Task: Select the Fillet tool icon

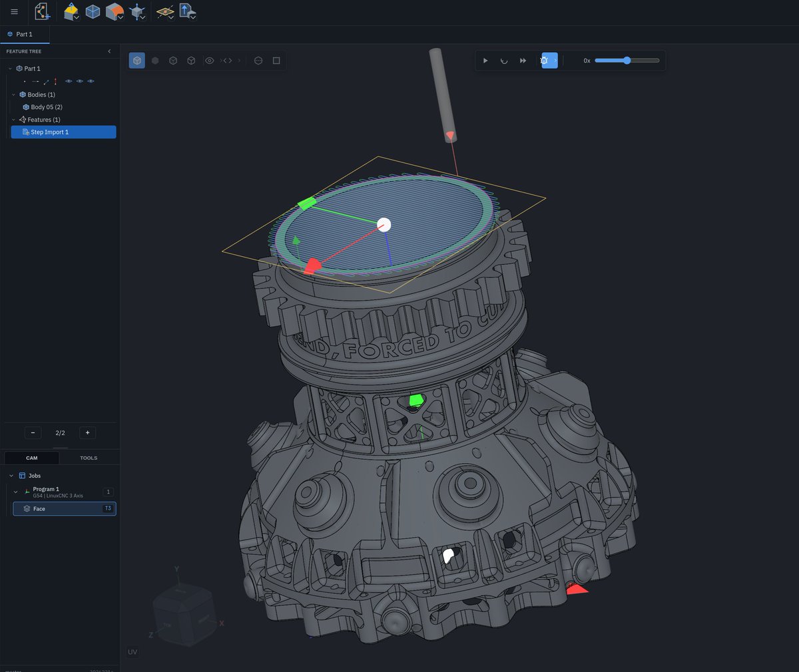Action: click(x=114, y=11)
